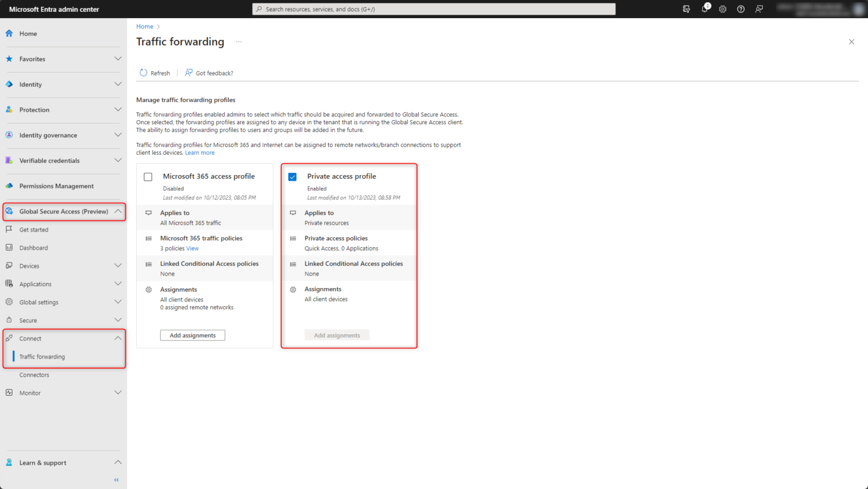This screenshot has height=489, width=868.
Task: Open the help question mark icon
Action: [x=741, y=9]
